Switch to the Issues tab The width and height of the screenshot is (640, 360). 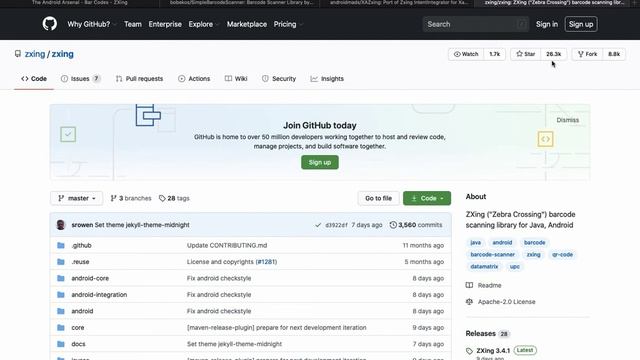click(x=80, y=78)
